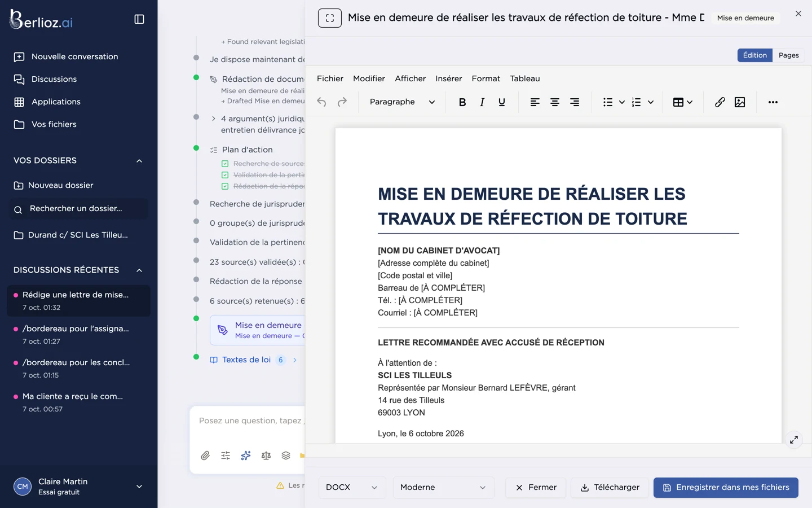Switch to the Édition tab
This screenshot has height=508, width=812.
coord(755,55)
